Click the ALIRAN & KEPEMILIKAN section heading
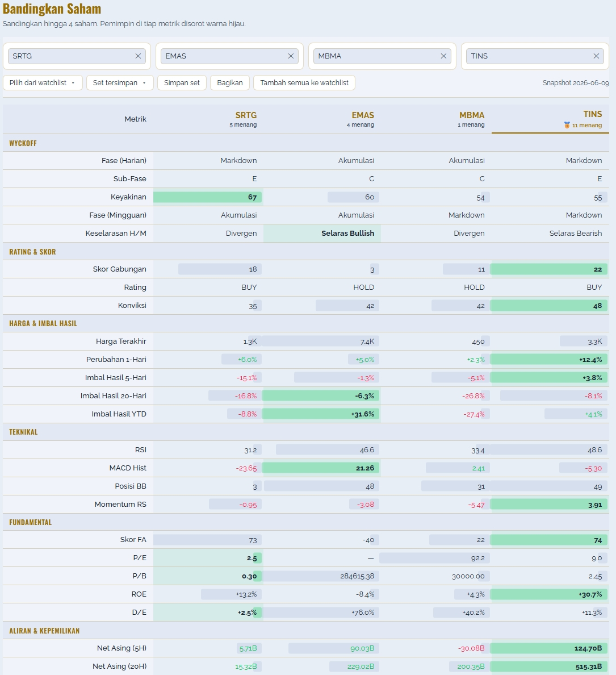This screenshot has height=675, width=616. pos(44,631)
